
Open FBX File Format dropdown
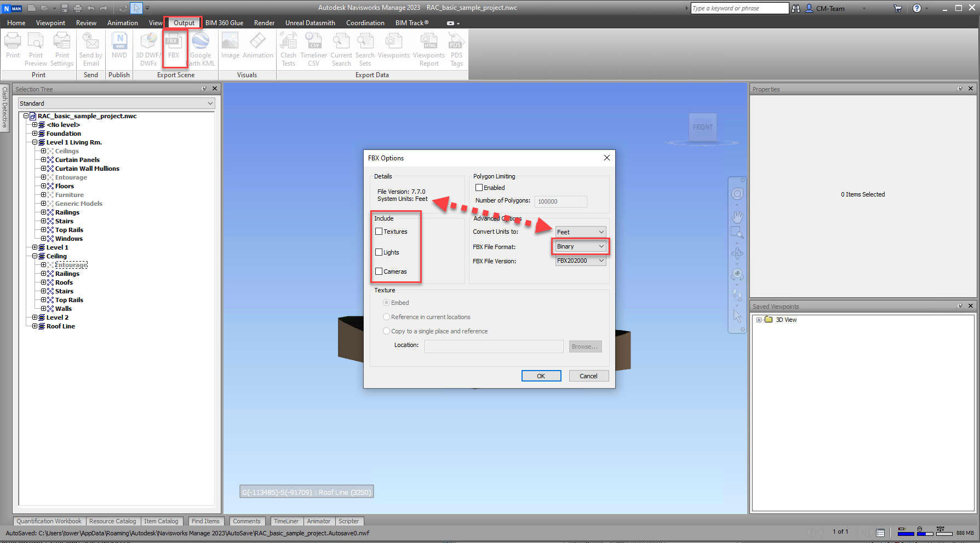pyautogui.click(x=581, y=246)
